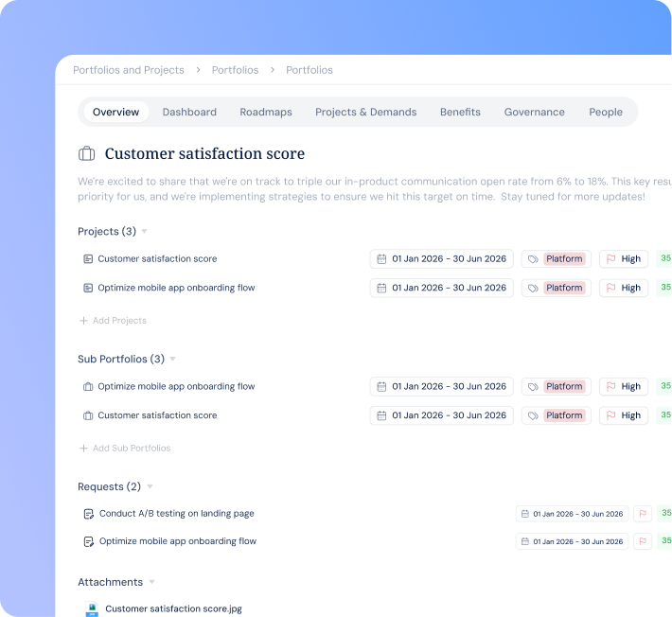Open the Roadmaps tab

click(266, 112)
